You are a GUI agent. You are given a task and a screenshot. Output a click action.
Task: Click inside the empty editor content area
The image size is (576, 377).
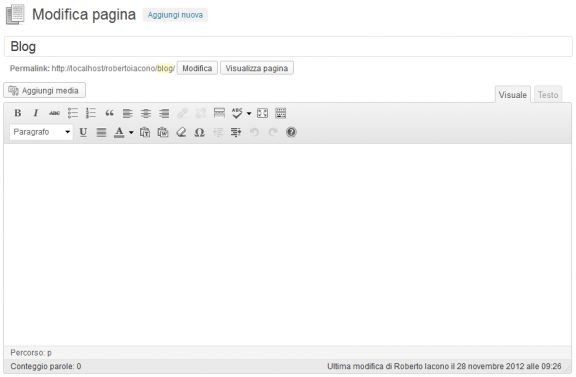(x=288, y=244)
